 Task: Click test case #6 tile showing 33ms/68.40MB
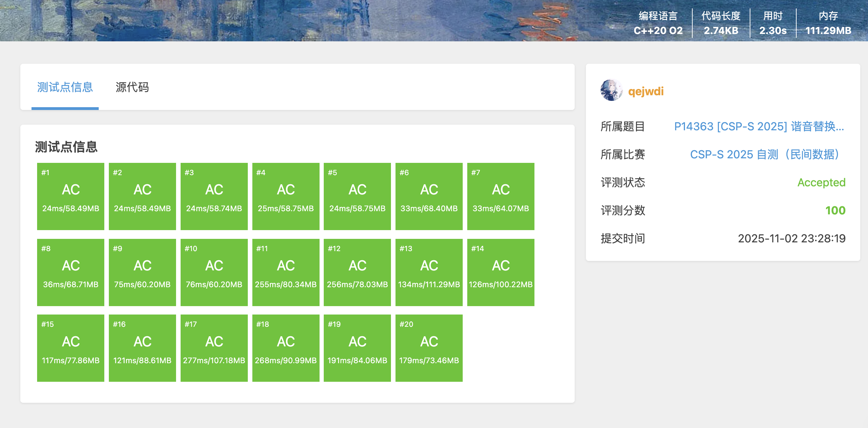point(429,196)
